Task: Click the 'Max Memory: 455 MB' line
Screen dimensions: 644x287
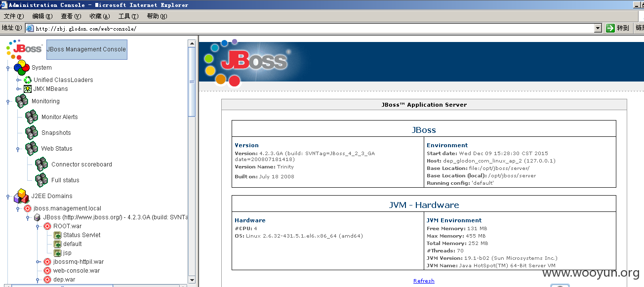Action: [456, 236]
